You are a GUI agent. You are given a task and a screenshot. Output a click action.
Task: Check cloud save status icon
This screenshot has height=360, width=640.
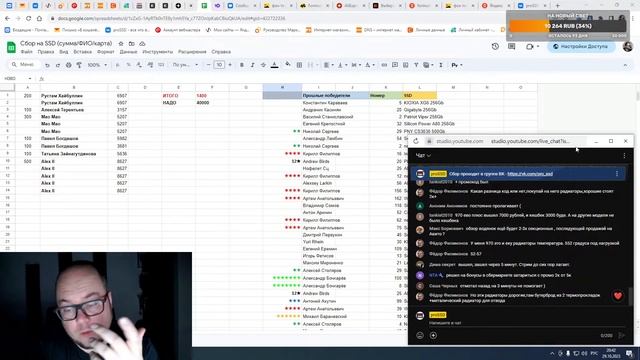pyautogui.click(x=142, y=43)
